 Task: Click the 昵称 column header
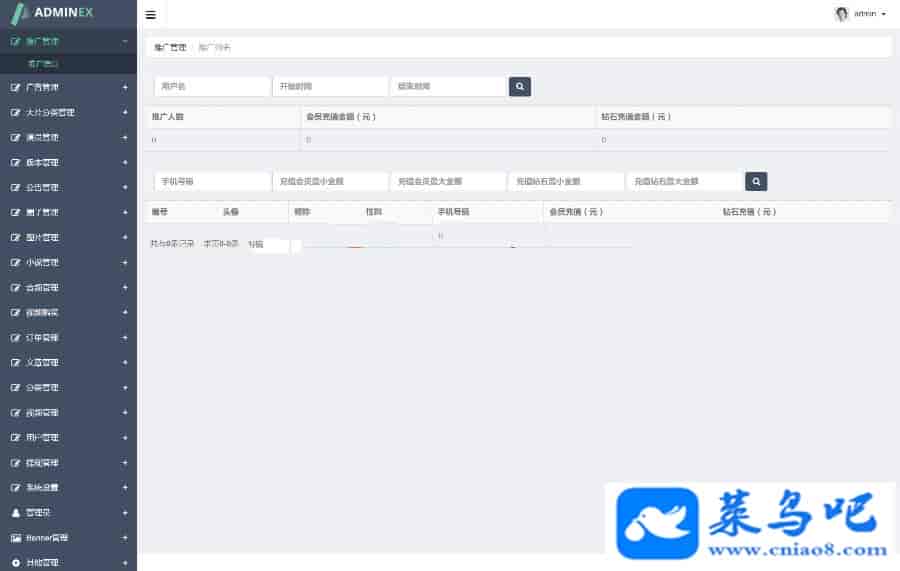click(x=302, y=212)
